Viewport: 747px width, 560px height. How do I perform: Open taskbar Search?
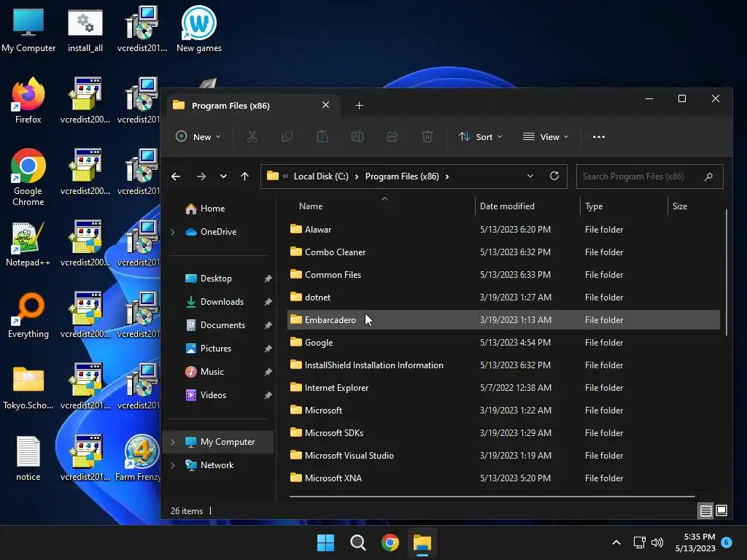click(357, 542)
